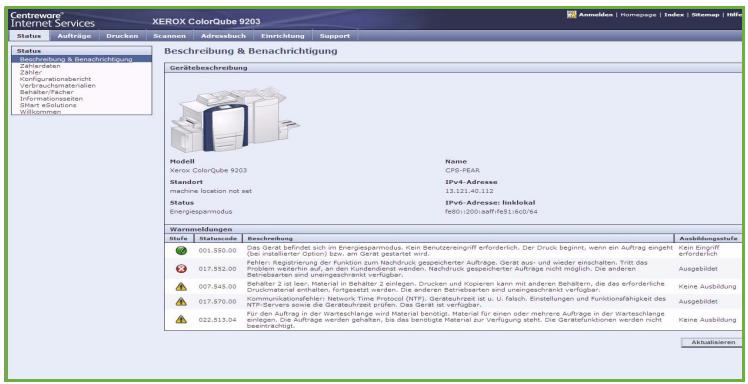Select Willkommen in the sidebar
Screen dimensions: 748x384
(x=40, y=112)
